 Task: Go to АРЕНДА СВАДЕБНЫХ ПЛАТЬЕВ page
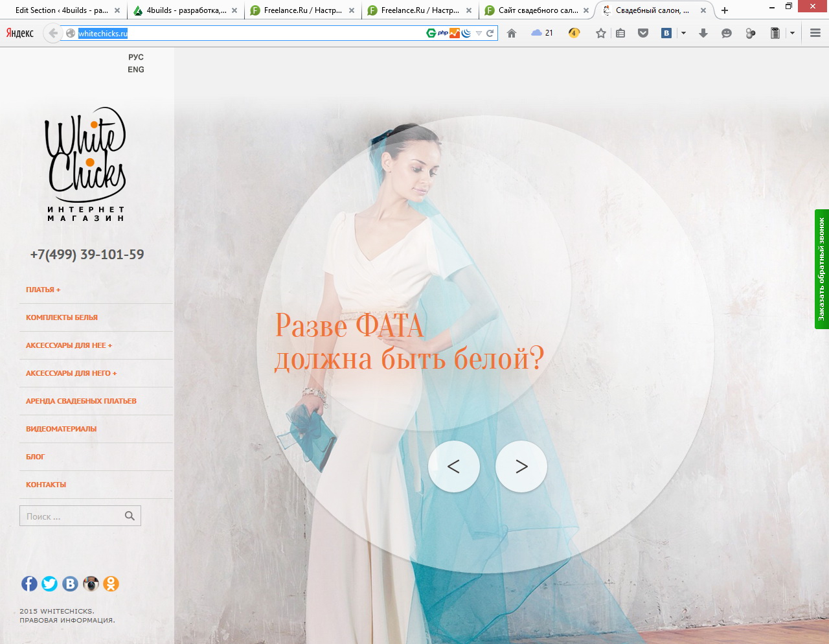tap(82, 401)
